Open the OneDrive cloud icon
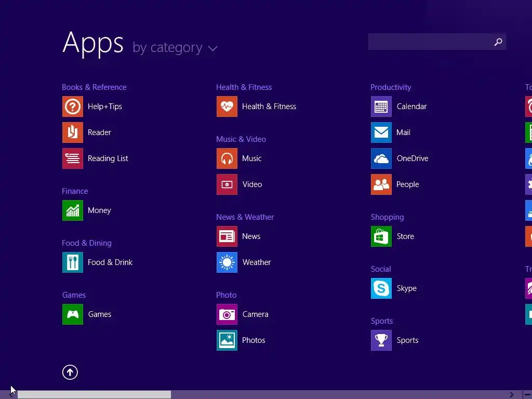532x399 pixels. 381,158
